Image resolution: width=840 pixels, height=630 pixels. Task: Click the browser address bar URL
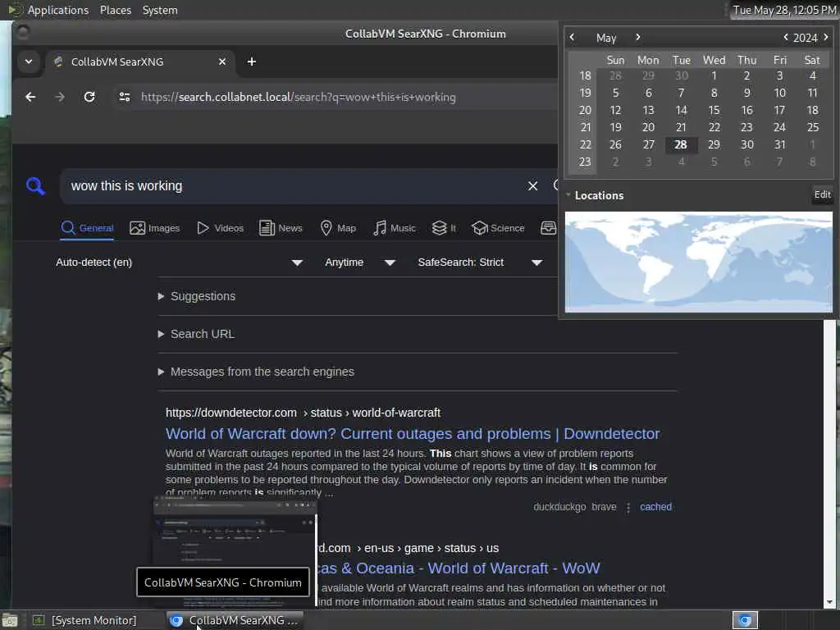tap(299, 97)
